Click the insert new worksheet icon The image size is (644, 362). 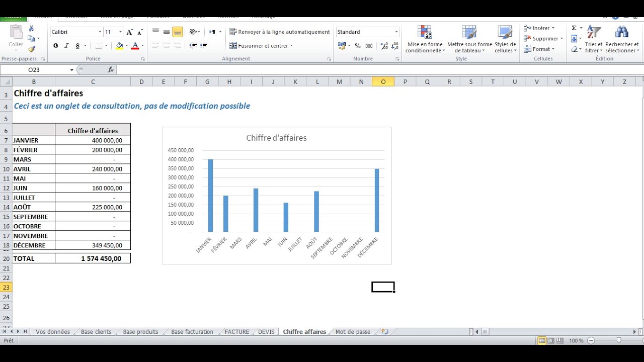385,332
